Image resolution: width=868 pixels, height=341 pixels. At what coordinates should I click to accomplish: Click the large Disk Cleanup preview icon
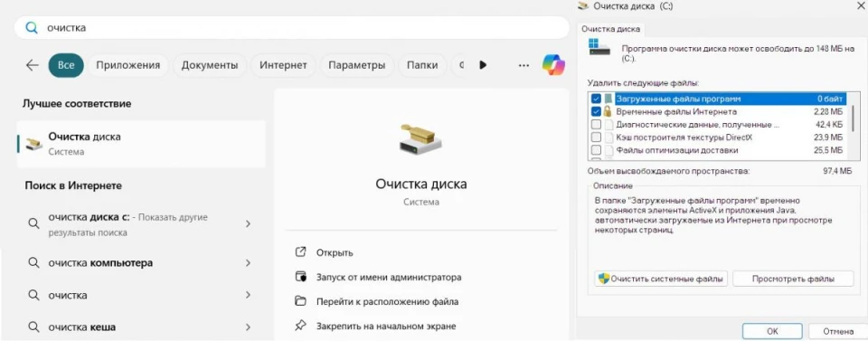(x=420, y=140)
